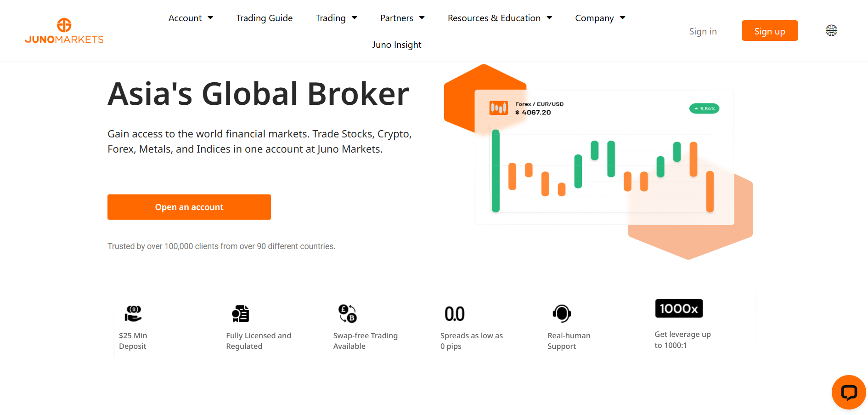
Task: Click the Swap-free Trading currency exchange icon
Action: (348, 313)
